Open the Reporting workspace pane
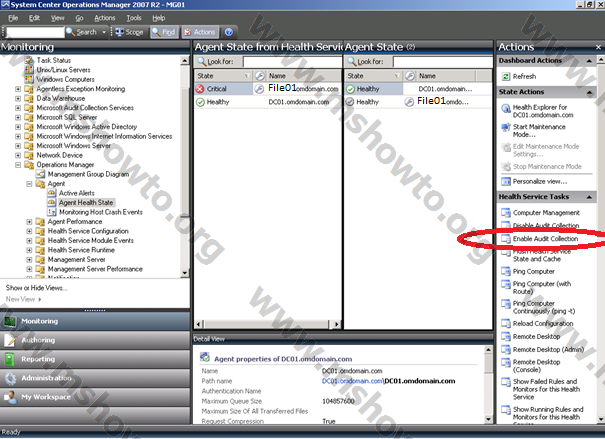The image size is (605, 439). click(x=95, y=359)
